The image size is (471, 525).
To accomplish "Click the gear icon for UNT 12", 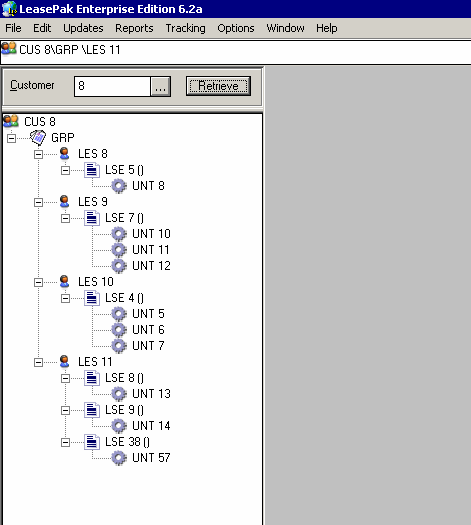I will (x=119, y=266).
